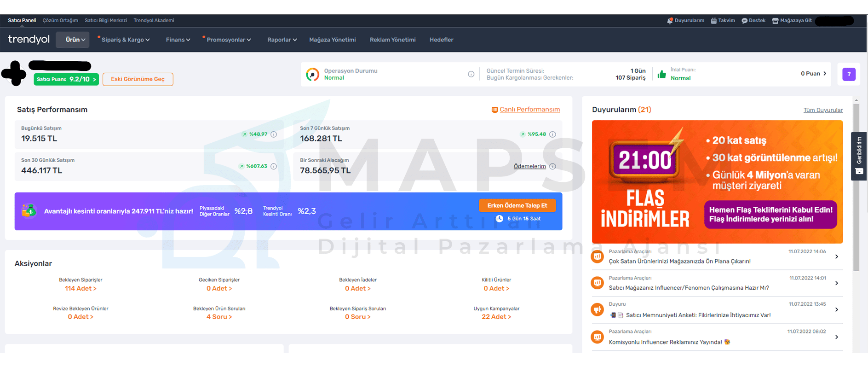Click the Operasyon Durumu gauge icon
Image resolution: width=868 pixels, height=367 pixels.
tap(312, 74)
